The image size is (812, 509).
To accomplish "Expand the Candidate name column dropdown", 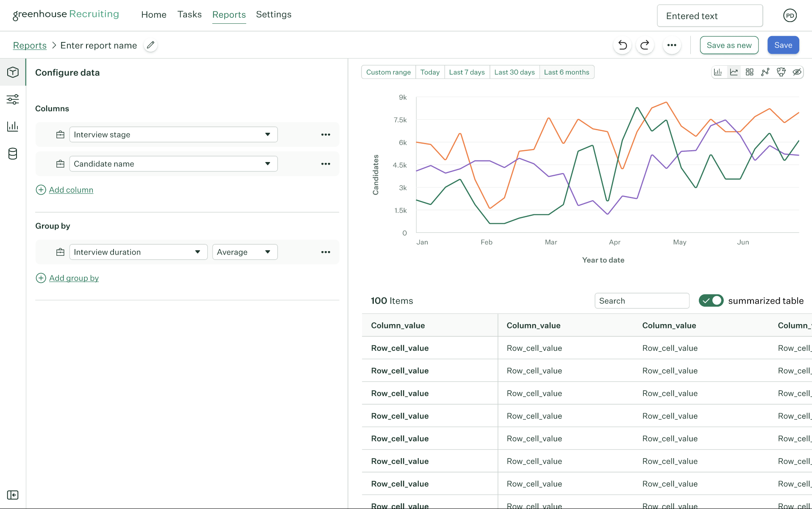I will click(173, 164).
